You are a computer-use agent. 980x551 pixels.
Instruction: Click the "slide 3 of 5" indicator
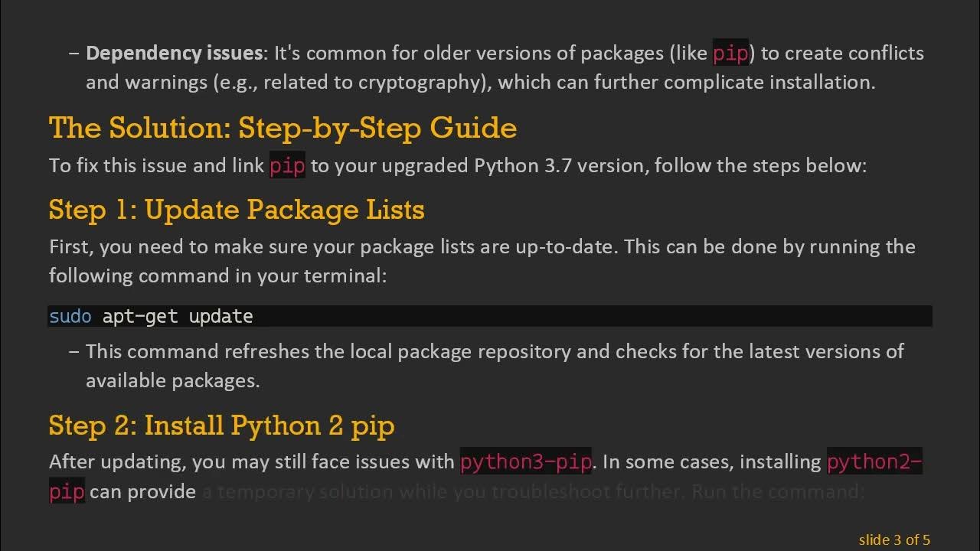click(894, 540)
